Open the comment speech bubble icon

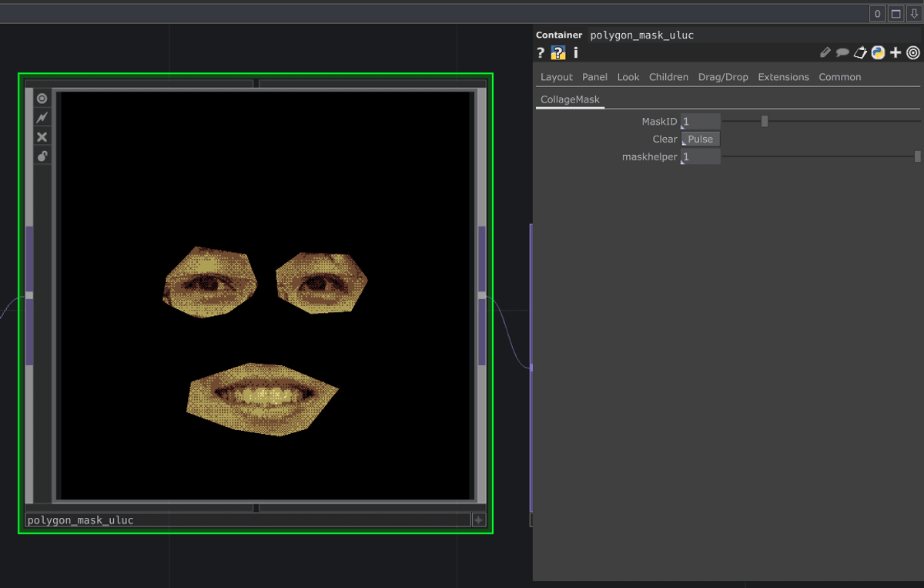tap(842, 52)
